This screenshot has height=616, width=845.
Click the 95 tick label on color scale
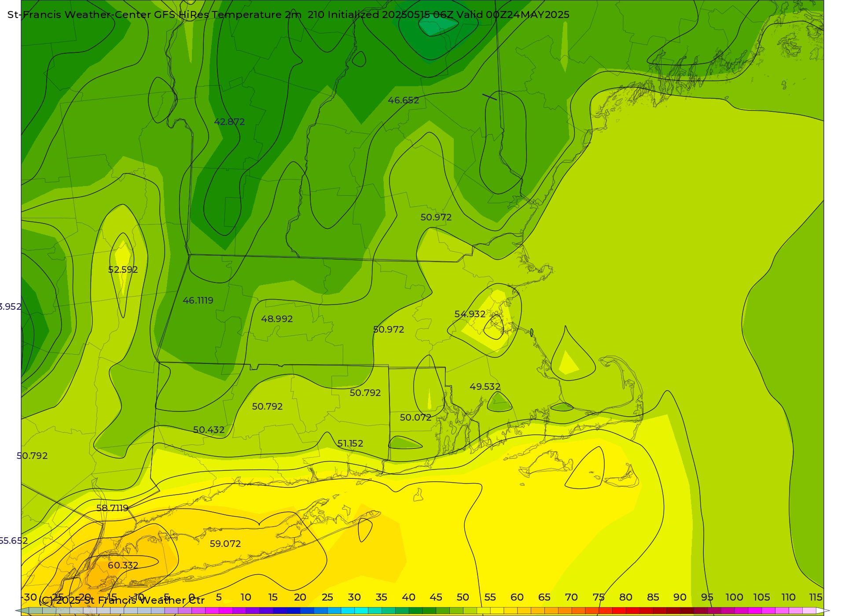[707, 598]
